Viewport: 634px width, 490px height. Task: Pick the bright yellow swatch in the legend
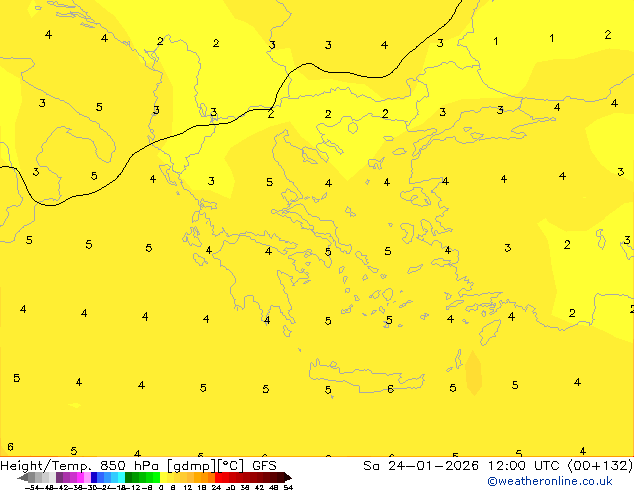[x=163, y=477]
